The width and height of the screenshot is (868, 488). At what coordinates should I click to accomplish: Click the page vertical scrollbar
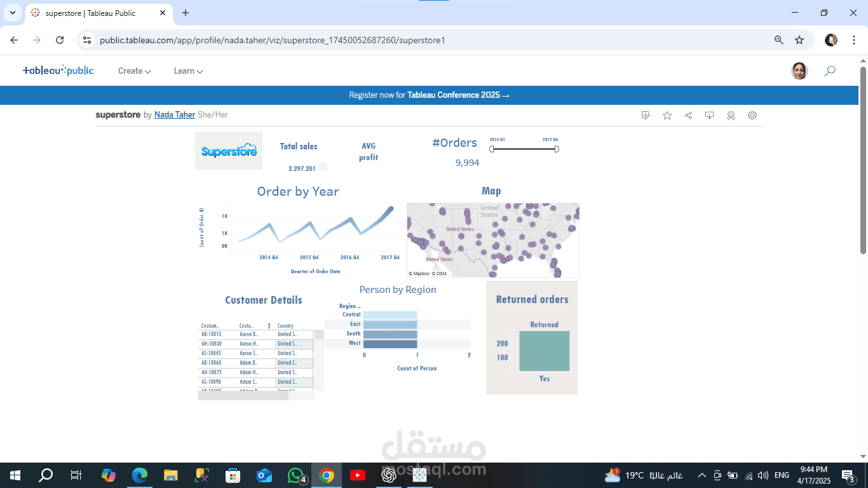coord(863,159)
